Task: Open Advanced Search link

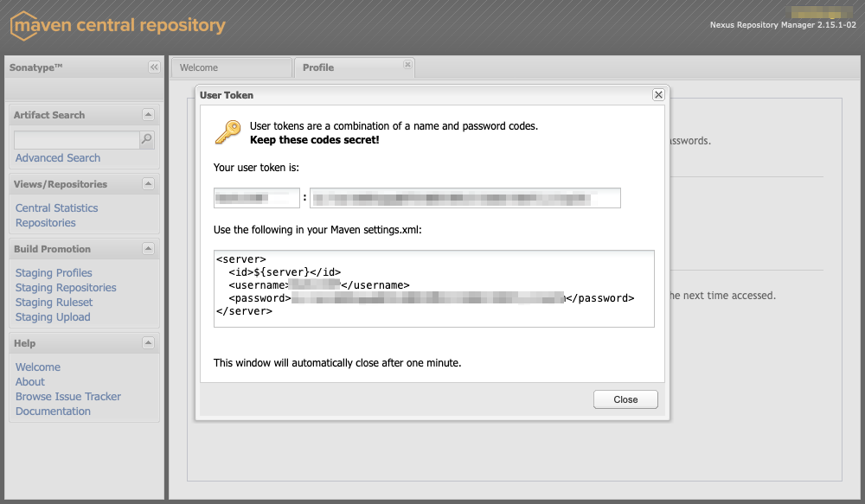Action: tap(58, 157)
